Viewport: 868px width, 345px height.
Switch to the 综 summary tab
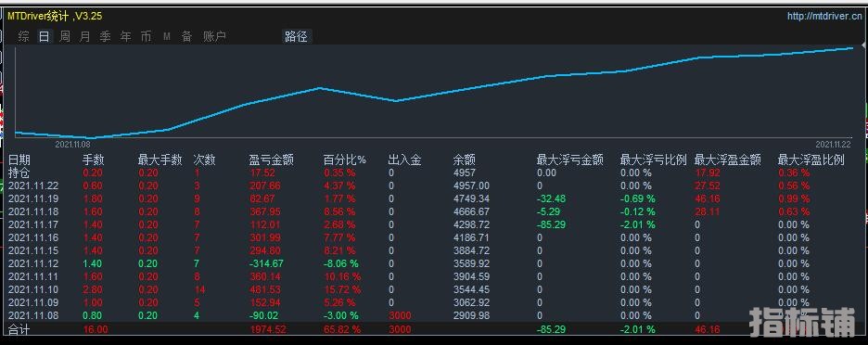click(24, 36)
